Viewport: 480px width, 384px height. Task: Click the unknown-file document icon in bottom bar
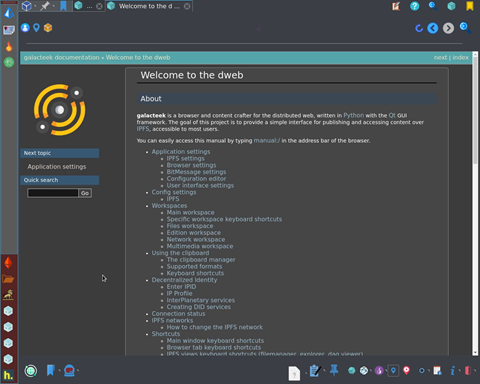click(x=294, y=373)
